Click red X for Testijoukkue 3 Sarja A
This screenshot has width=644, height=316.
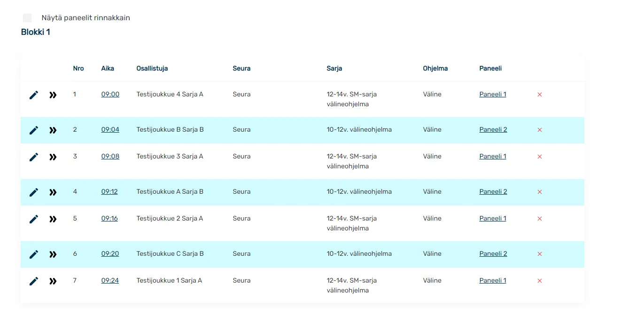click(540, 157)
